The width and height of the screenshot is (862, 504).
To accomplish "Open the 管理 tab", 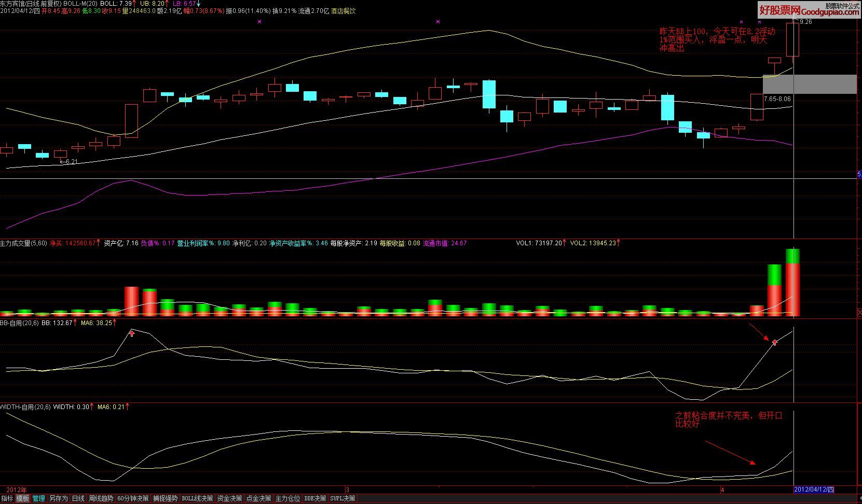I will pyautogui.click(x=39, y=498).
